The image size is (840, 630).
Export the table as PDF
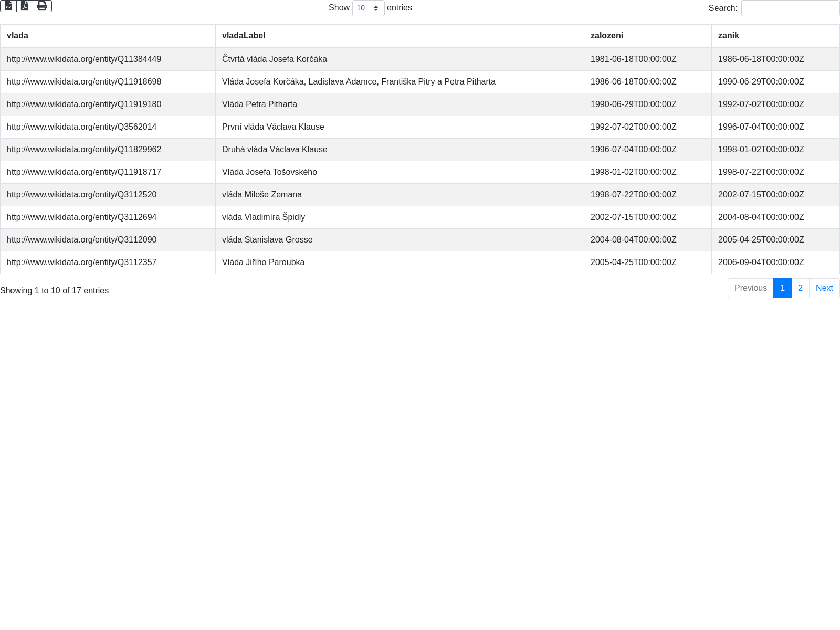pos(25,6)
